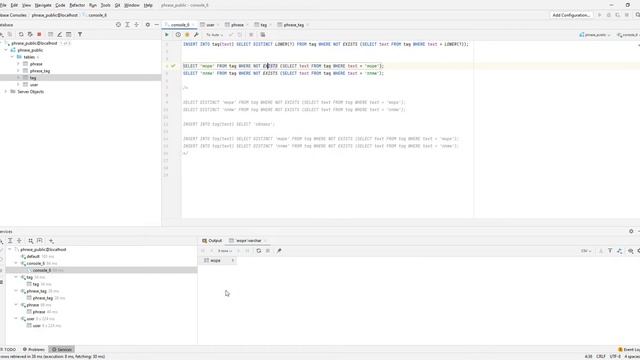Toggle the Services tool window button
This screenshot has width=640, height=360.
[x=62, y=349]
